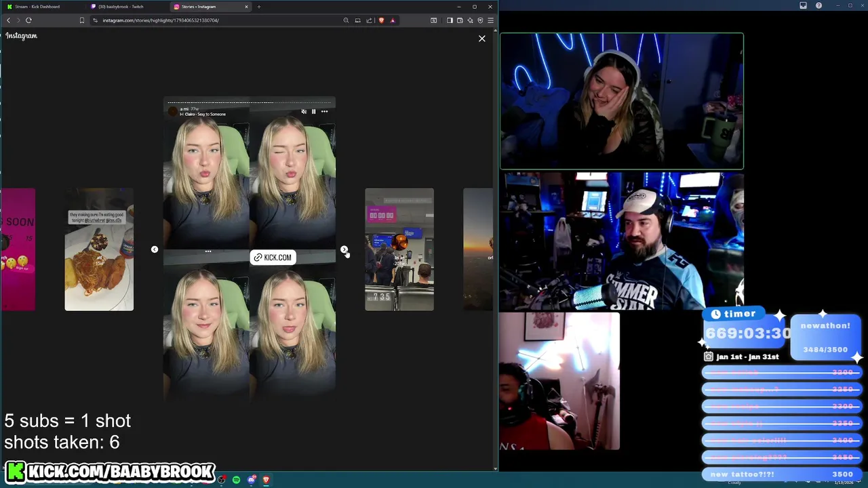Image resolution: width=868 pixels, height=488 pixels.
Task: Open help question mark in right window
Action: pos(818,5)
